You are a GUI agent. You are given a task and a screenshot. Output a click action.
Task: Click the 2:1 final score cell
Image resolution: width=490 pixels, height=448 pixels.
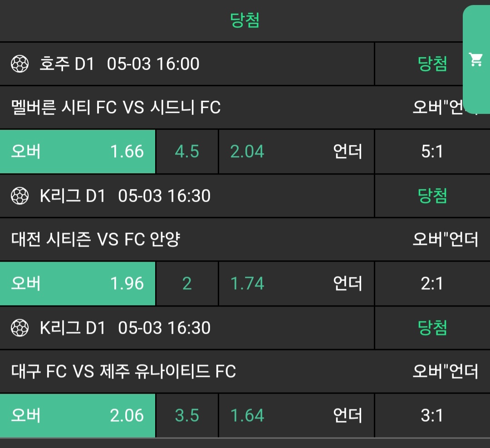tap(432, 283)
